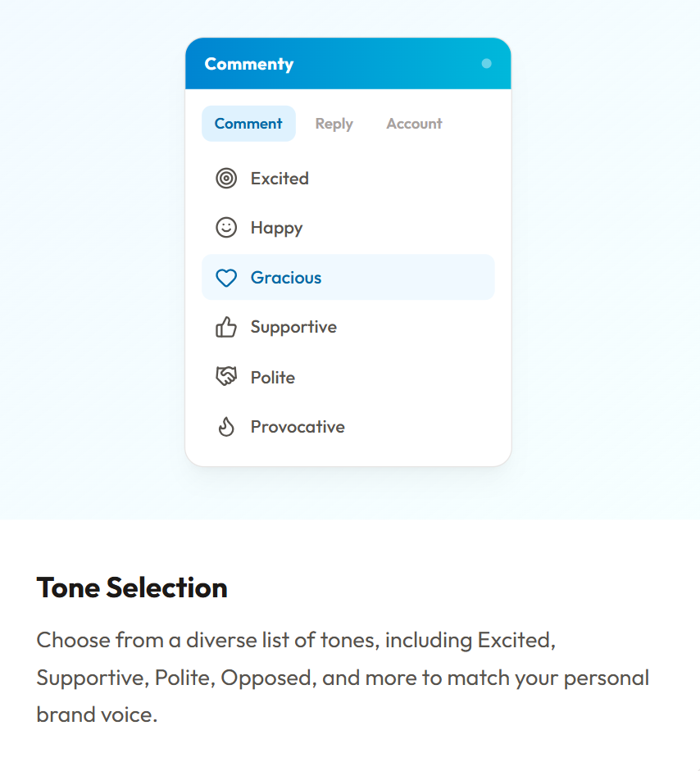Choose the Happy tone option
Screen dimensions: 700x771
click(x=277, y=228)
